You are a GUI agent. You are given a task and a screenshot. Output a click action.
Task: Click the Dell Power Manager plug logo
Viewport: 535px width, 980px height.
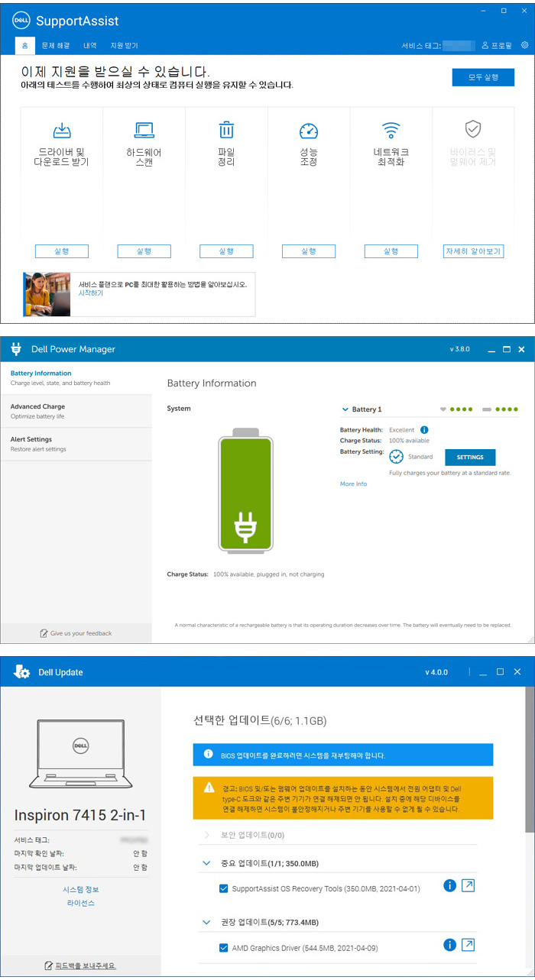(16, 350)
